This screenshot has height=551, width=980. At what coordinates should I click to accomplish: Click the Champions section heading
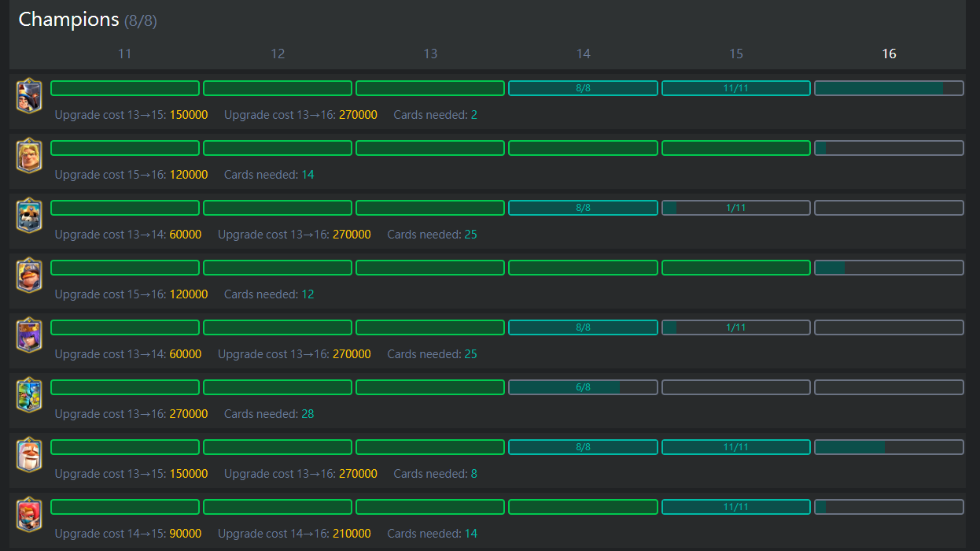click(x=69, y=20)
